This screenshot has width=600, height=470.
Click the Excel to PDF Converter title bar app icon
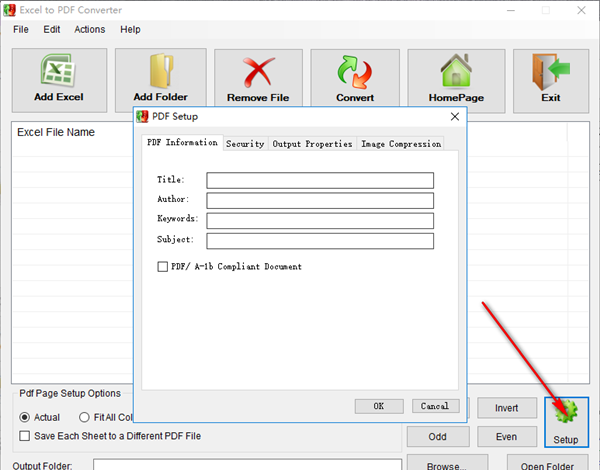tap(10, 10)
